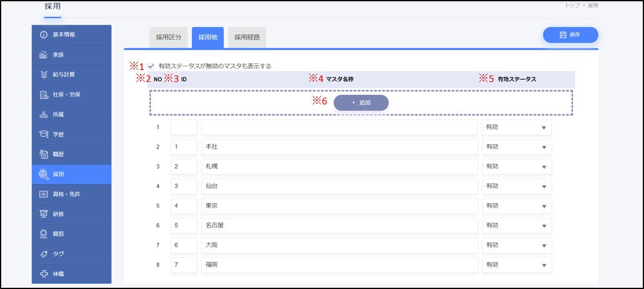Switch to the 採用経路 tab
Screen dimensions: 644x289
(247, 37)
